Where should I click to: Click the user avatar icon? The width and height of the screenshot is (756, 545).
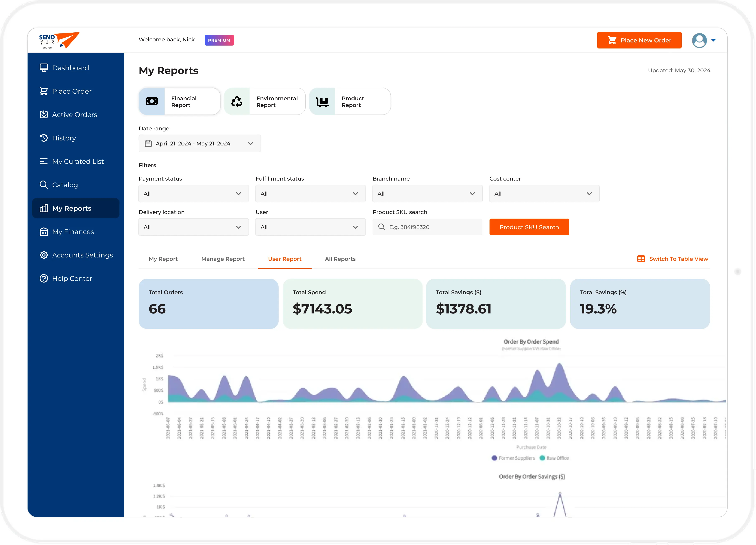(x=699, y=40)
